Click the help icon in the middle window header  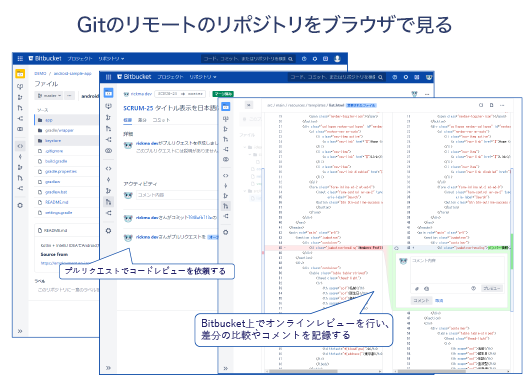pos(395,77)
